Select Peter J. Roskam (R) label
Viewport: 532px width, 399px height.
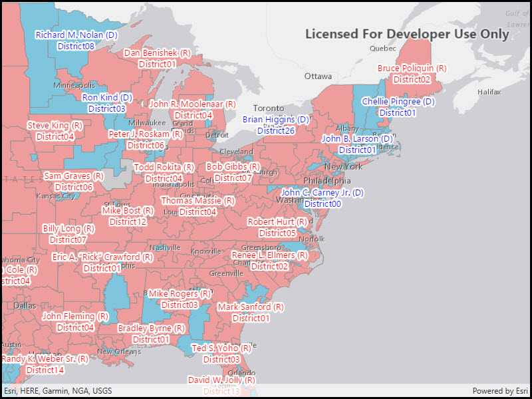click(146, 134)
